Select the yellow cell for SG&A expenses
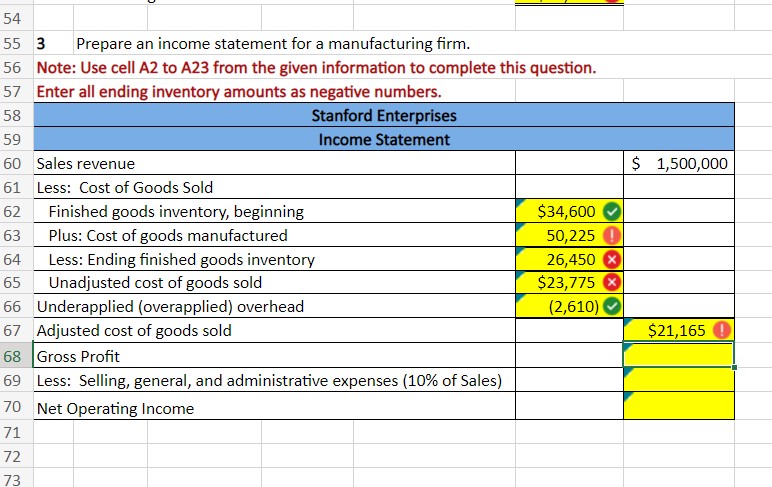Screen dimensions: 772x487 [x=679, y=380]
